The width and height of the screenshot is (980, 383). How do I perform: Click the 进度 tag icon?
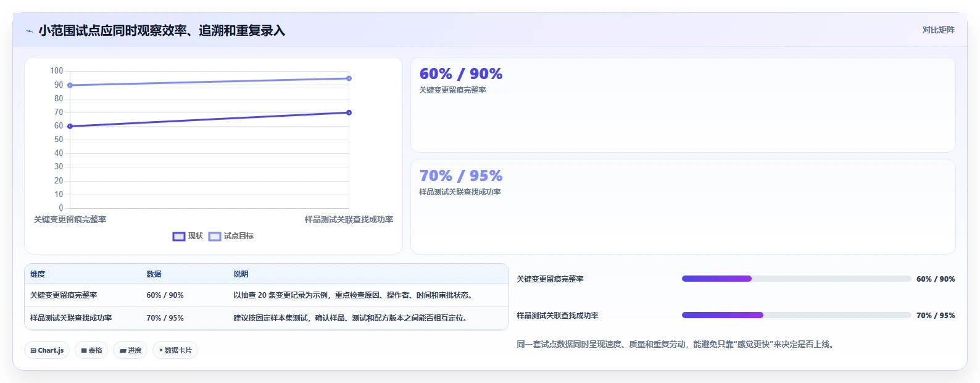pos(123,350)
